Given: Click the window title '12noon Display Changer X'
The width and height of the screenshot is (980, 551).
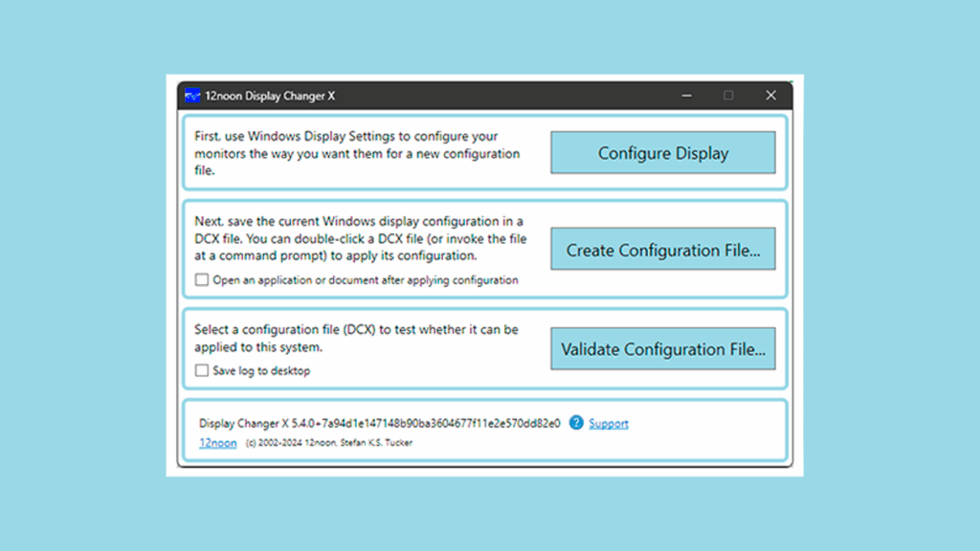Looking at the screenshot, I should [x=270, y=96].
